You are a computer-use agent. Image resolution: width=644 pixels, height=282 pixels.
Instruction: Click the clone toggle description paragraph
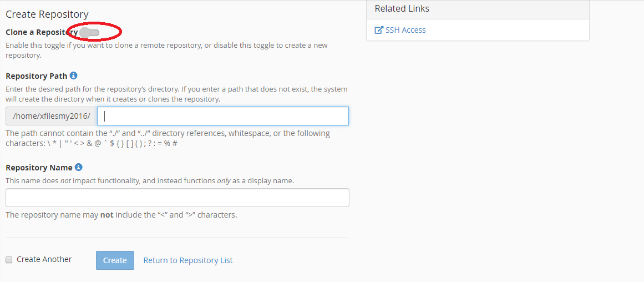(166, 50)
